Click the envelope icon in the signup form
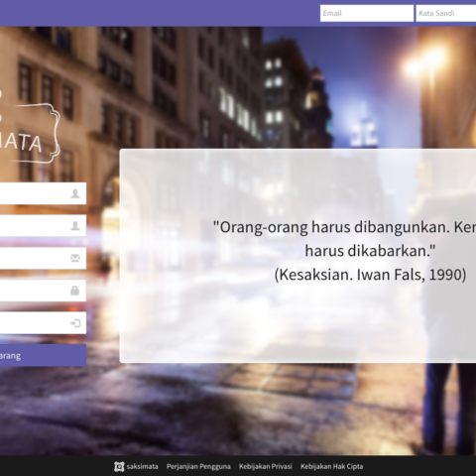Viewport: 476px width, 476px height. tap(75, 258)
